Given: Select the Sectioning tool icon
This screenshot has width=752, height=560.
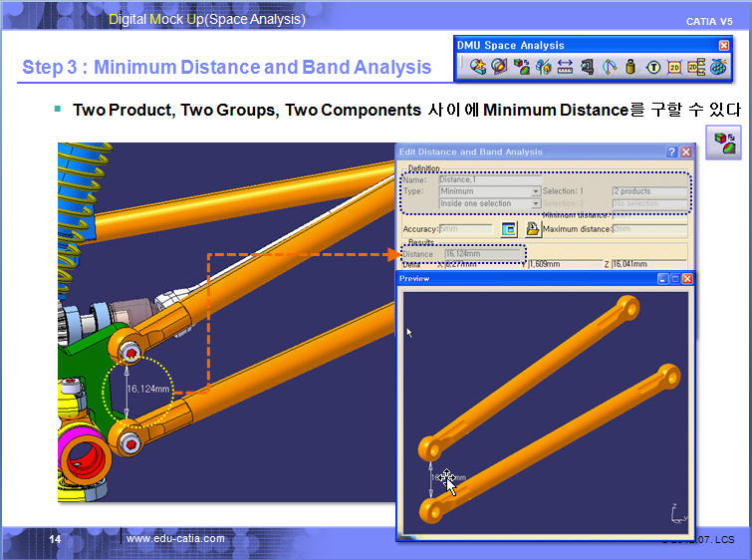Looking at the screenshot, I should coord(499,67).
